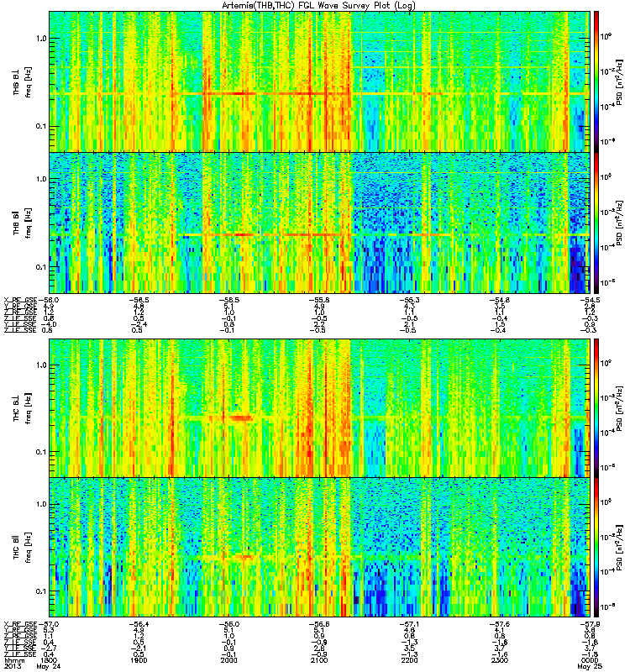
Task: Click the "1.0" frequency tick of THB B∥ panel
Action: [x=41, y=179]
